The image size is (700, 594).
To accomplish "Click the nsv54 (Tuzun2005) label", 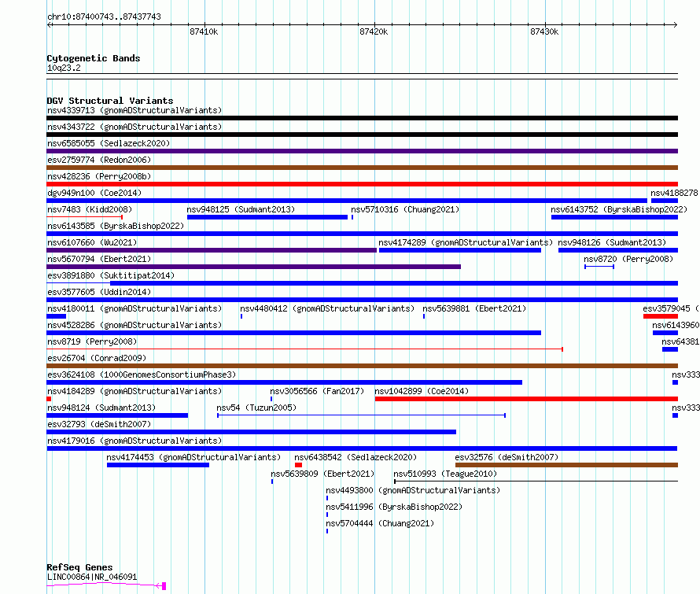I will pyautogui.click(x=256, y=408).
